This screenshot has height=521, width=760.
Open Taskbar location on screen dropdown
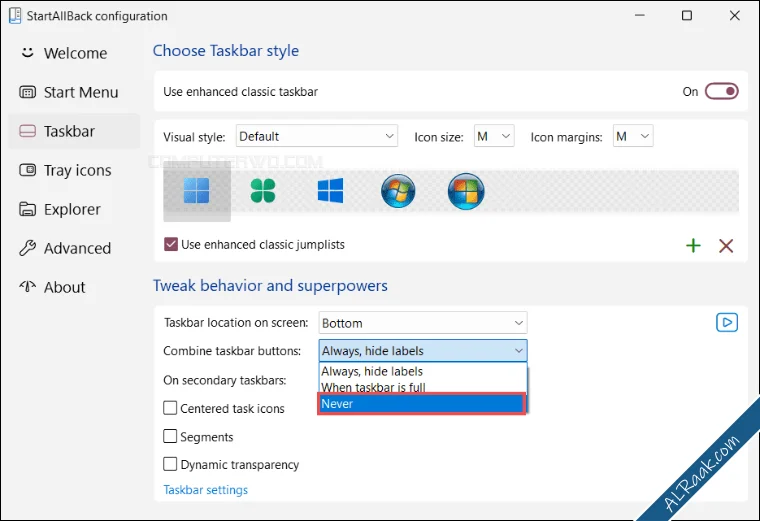(423, 323)
